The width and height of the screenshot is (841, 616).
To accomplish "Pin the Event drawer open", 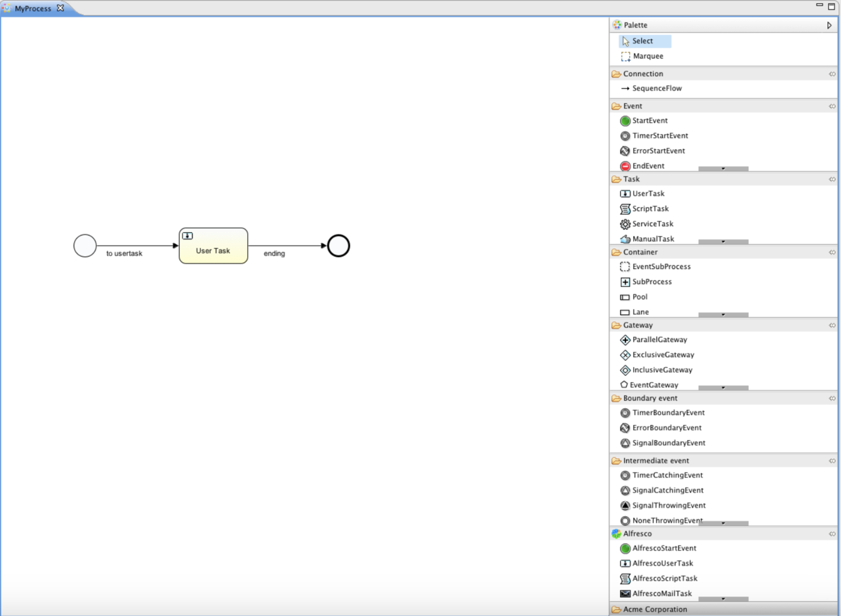I will (832, 106).
